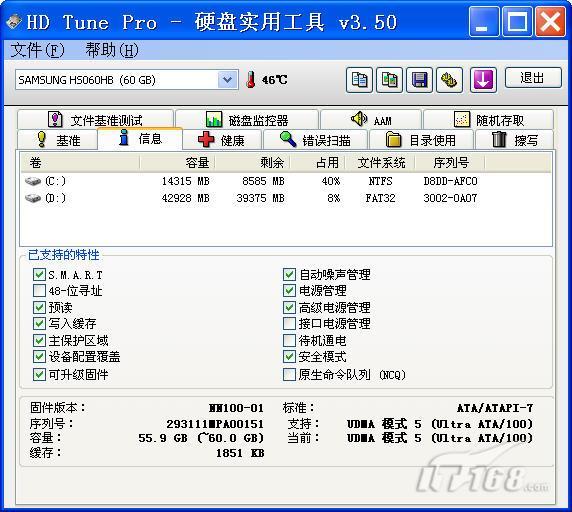Toggle the 设备配置覆盖 checkbox
Screen dimensions: 572x512
(39, 357)
